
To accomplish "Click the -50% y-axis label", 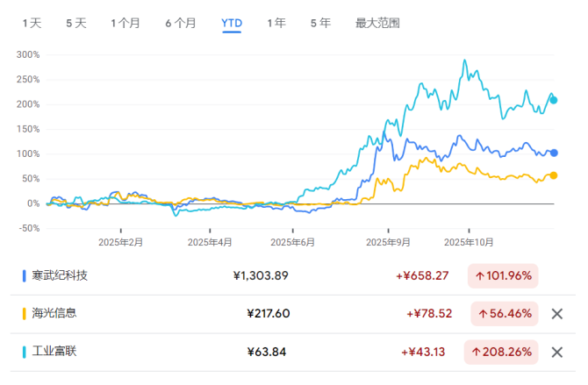I will point(29,228).
